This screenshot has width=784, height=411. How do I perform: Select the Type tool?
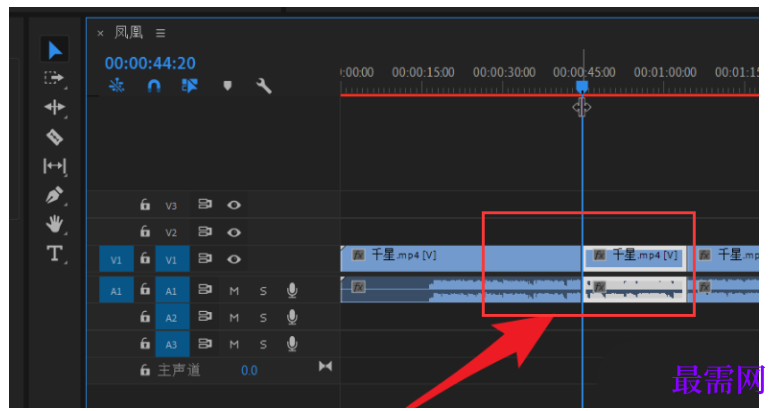click(x=54, y=254)
